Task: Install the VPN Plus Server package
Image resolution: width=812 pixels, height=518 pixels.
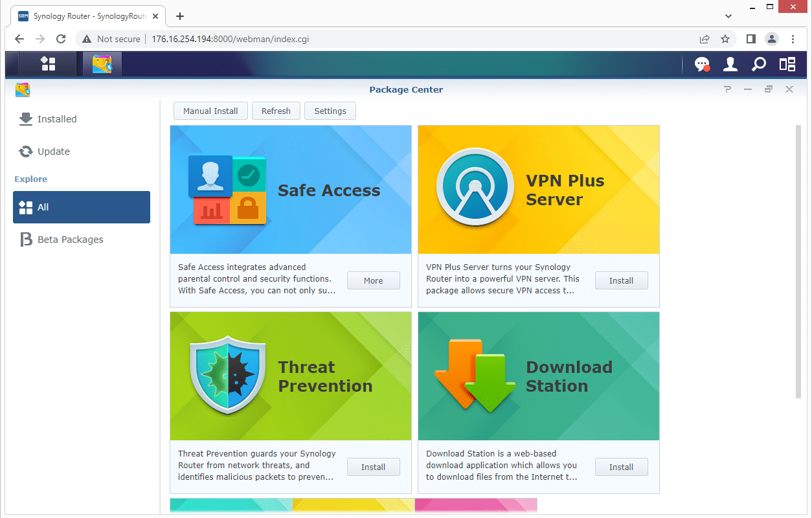Action: coord(622,280)
